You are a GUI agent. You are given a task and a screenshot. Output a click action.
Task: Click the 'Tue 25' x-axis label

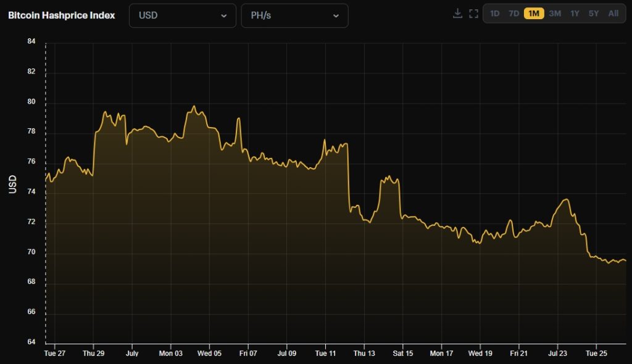tap(596, 354)
